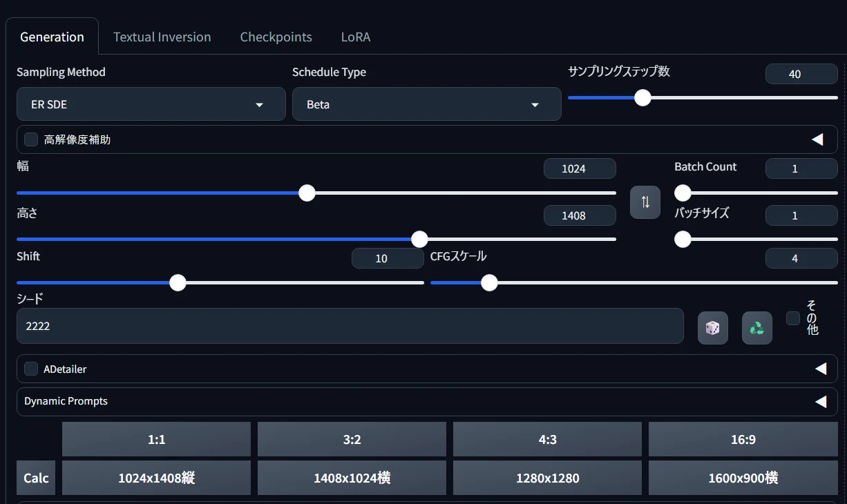Click the 幅 width slider handle
This screenshot has width=847, height=504.
click(x=307, y=193)
